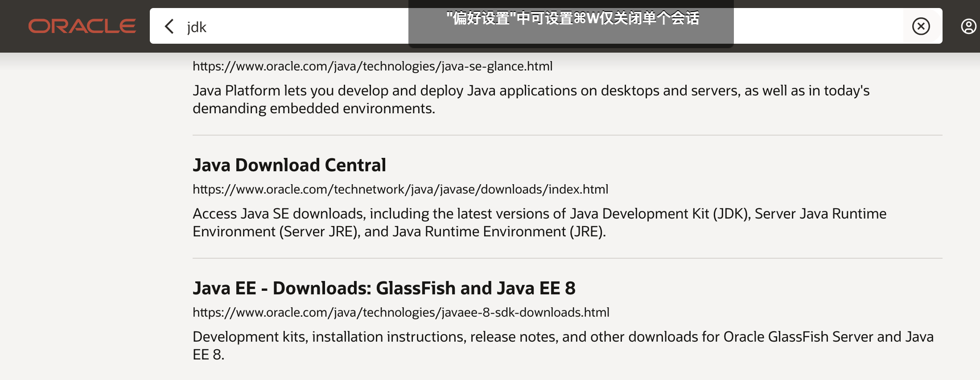Viewport: 980px width, 380px height.
Task: Open the Java EE GlassFish downloads result
Action: [384, 288]
